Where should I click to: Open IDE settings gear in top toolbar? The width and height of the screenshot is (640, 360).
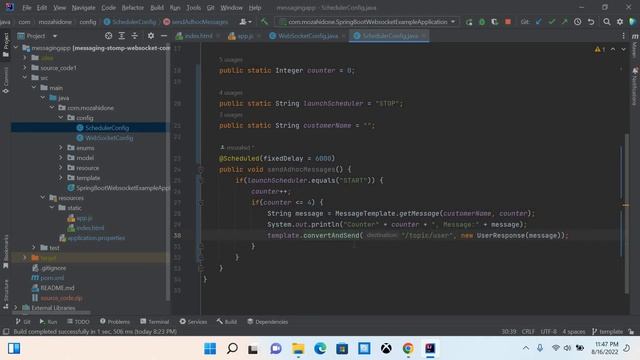[x=620, y=22]
